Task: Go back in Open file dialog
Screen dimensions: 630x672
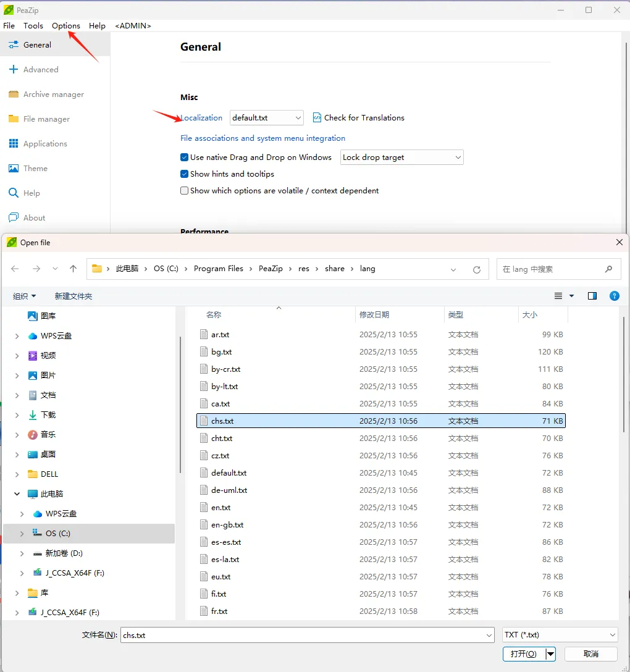Action: pos(15,269)
